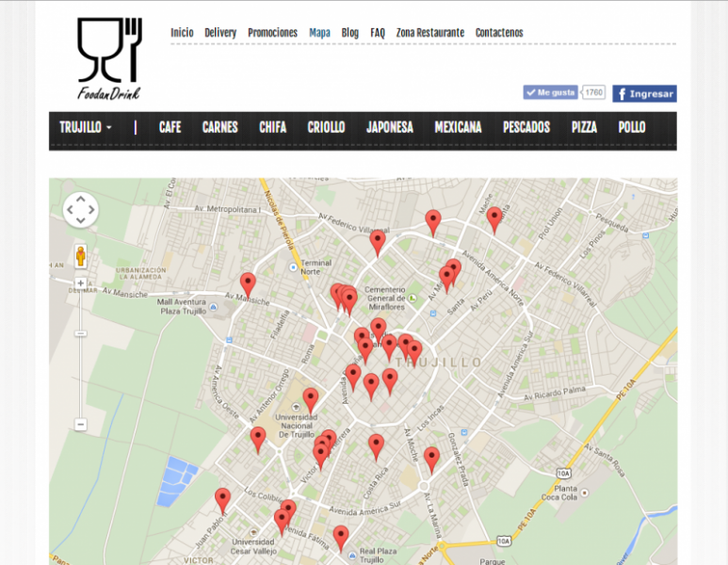
Task: Pan the map up with the arrow control
Action: (81, 200)
